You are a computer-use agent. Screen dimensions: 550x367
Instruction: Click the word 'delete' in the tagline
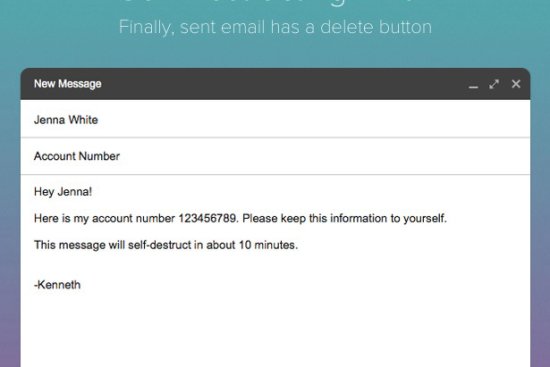[347, 27]
